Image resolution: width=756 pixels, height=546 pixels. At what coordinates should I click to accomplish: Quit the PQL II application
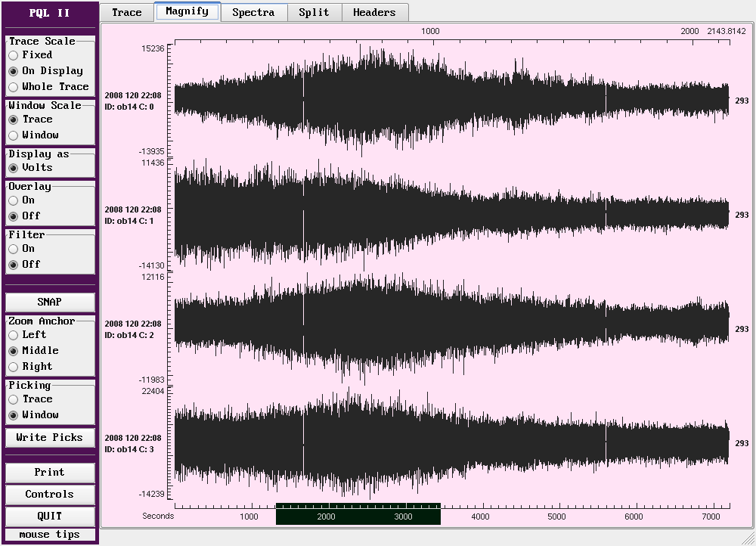click(x=50, y=516)
